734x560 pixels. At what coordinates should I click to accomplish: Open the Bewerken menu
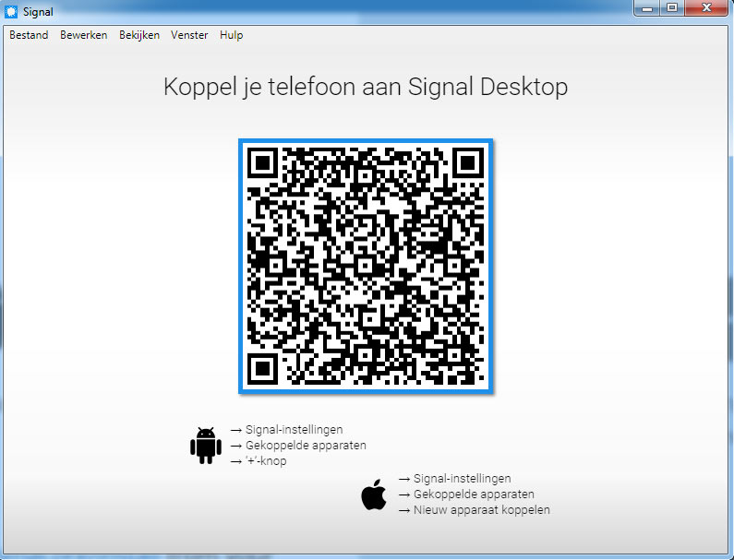[x=84, y=35]
